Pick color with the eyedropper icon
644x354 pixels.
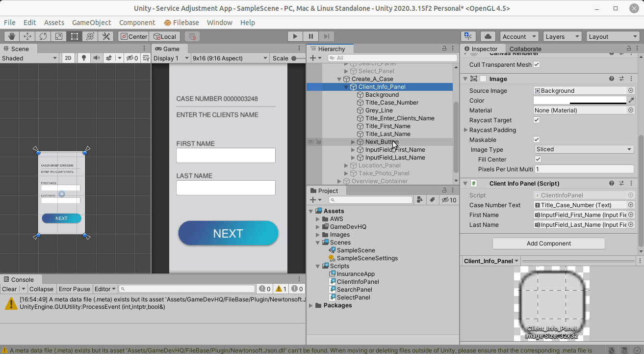click(632, 100)
